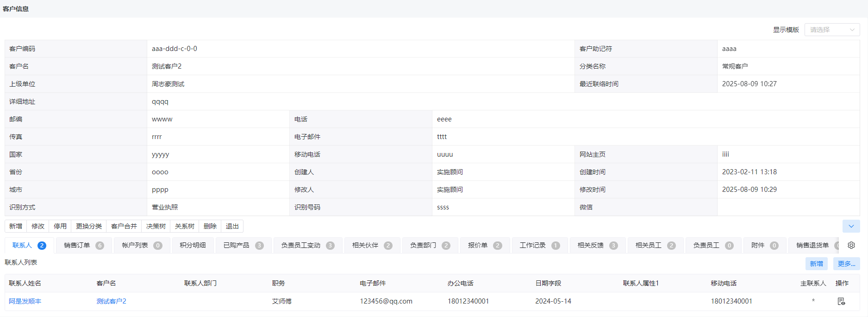Switch to the 相关伙伴 tab
The width and height of the screenshot is (868, 317).
coord(372,245)
